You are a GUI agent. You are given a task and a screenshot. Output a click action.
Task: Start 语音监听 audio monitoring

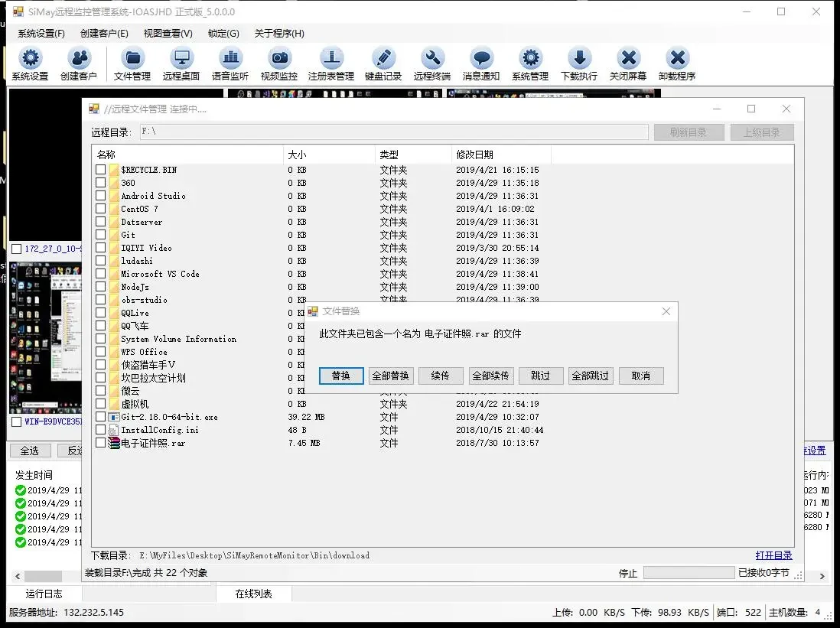[230, 63]
